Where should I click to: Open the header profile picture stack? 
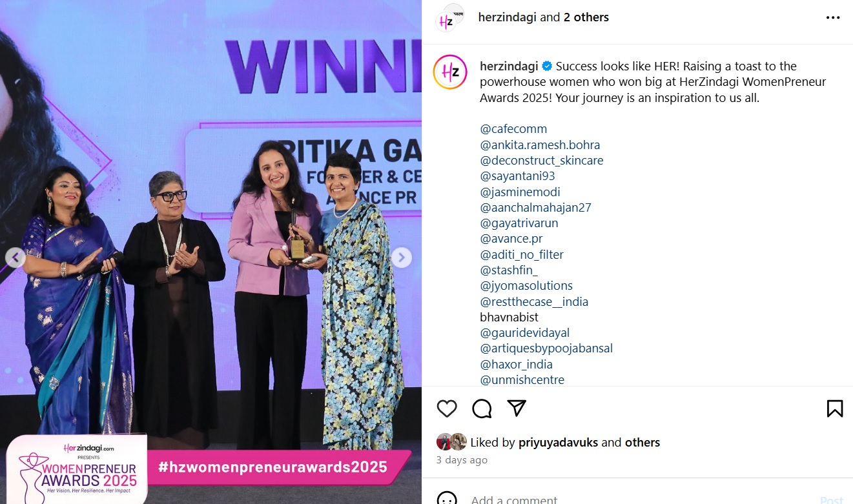450,17
